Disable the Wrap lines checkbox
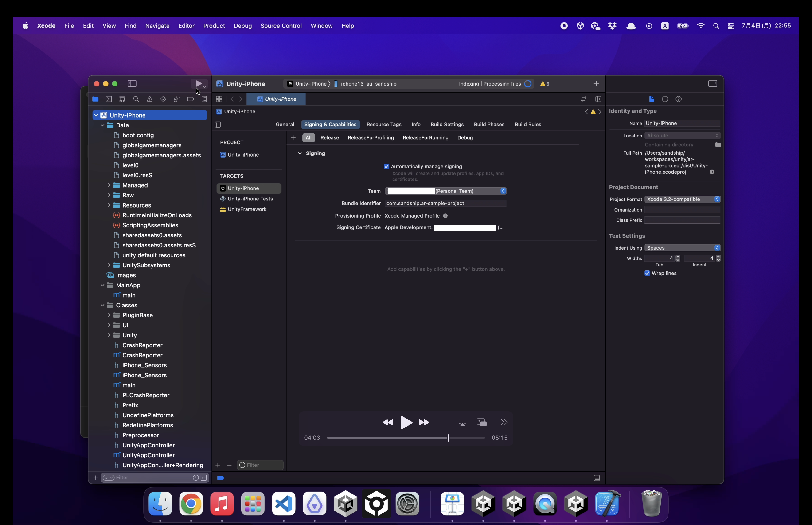The width and height of the screenshot is (812, 525). click(647, 273)
